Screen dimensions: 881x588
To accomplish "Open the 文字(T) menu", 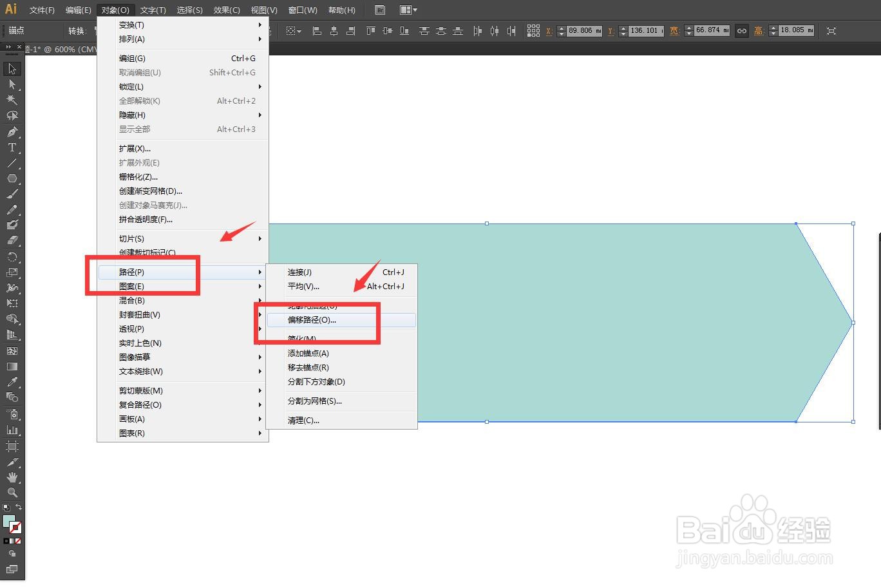I will tap(153, 10).
